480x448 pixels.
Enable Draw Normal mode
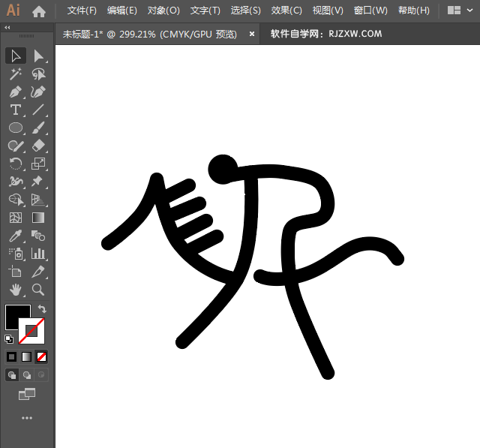pyautogui.click(x=12, y=374)
